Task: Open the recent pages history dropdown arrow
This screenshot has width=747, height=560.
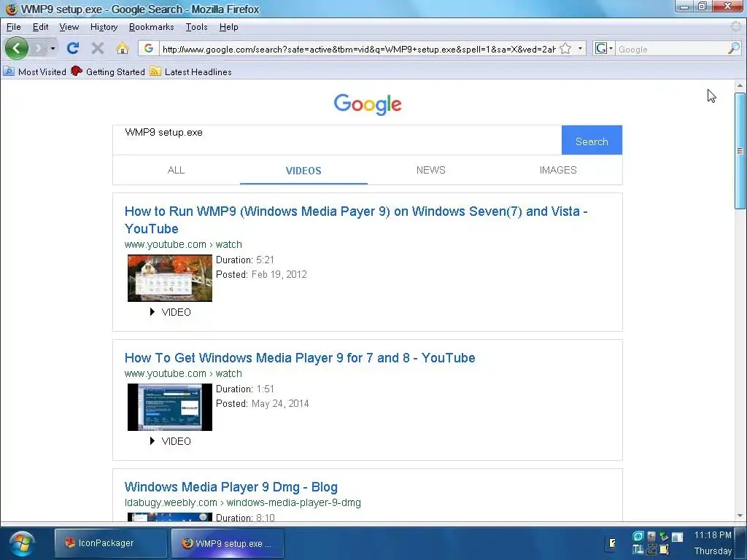Action: tap(53, 49)
